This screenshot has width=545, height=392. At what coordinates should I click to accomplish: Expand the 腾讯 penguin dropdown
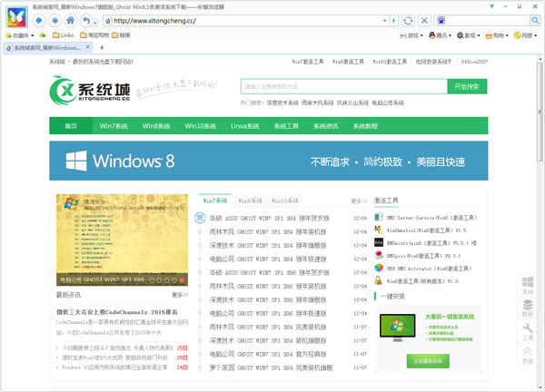440,35
